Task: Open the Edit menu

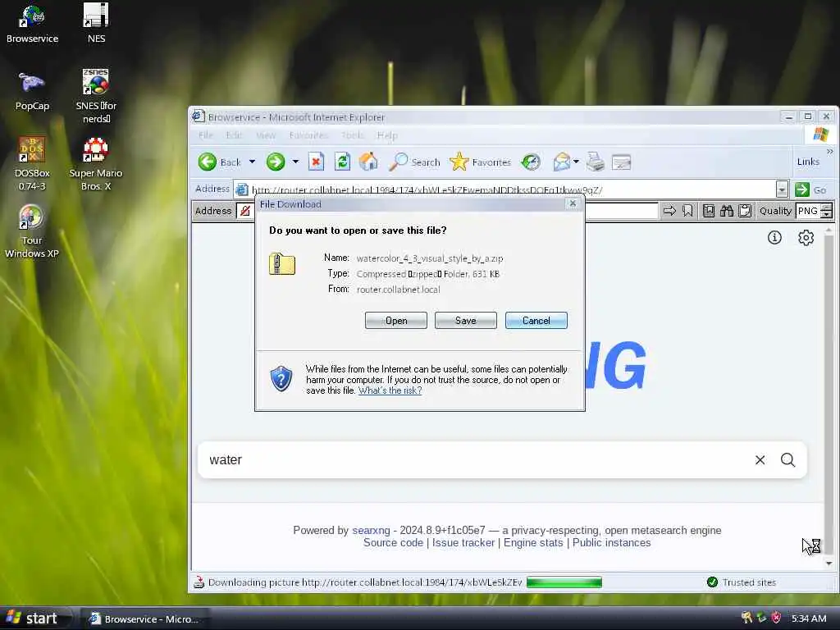Action: click(234, 135)
